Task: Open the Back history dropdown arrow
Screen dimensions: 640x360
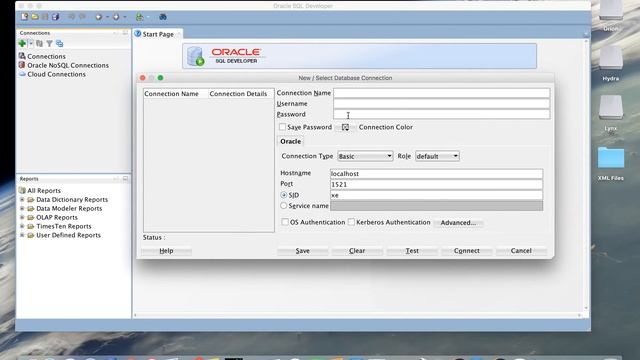Action: pyautogui.click(x=107, y=17)
